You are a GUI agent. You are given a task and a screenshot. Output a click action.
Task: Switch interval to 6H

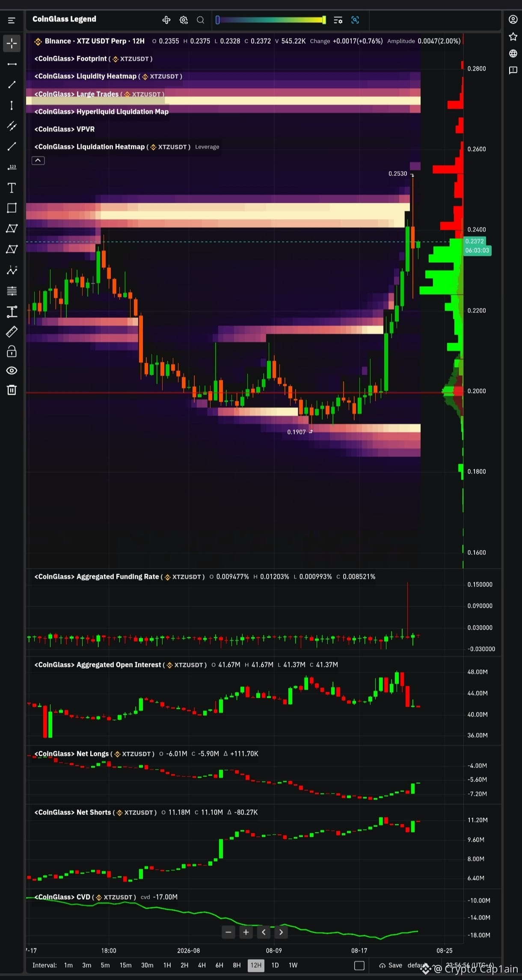219,965
